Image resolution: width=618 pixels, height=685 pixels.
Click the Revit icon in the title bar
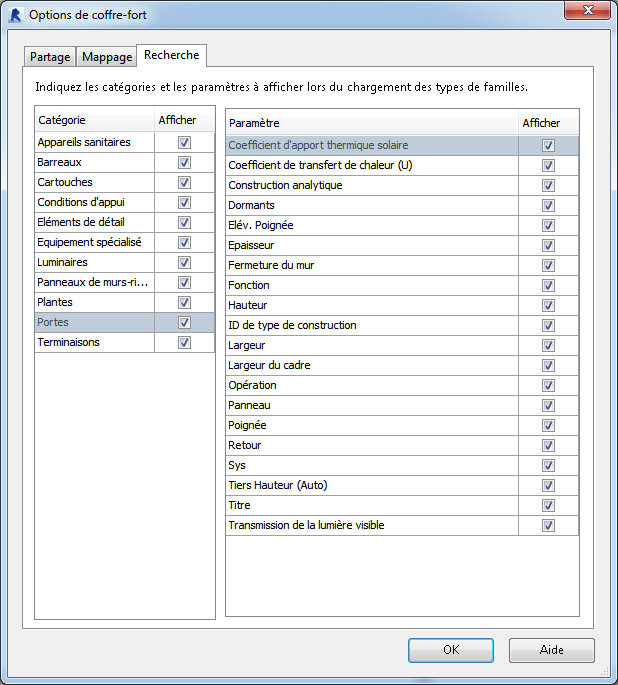(x=16, y=15)
